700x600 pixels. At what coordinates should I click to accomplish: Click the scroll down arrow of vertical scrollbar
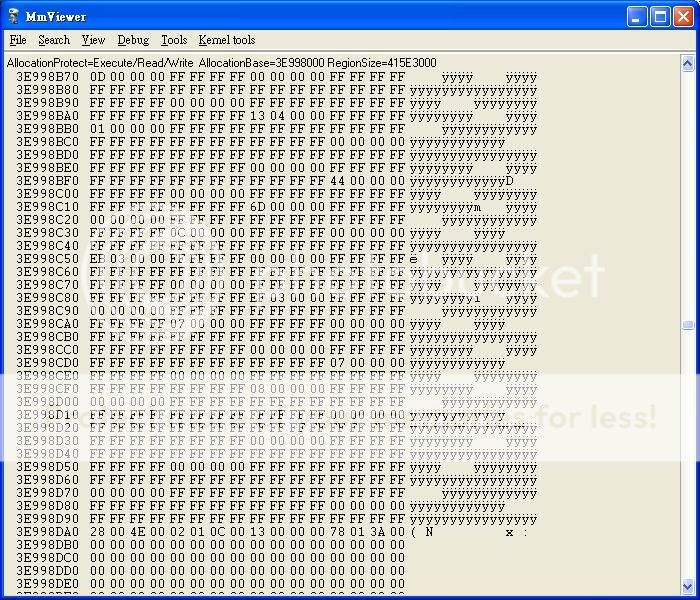coord(688,585)
